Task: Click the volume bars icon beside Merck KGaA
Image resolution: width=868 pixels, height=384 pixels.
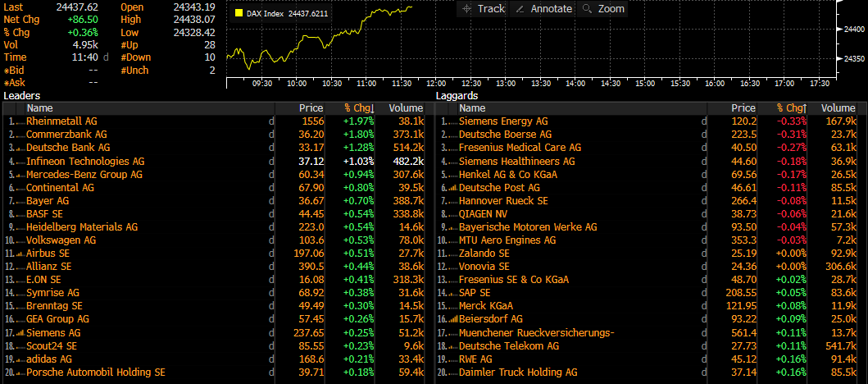Action: point(453,307)
